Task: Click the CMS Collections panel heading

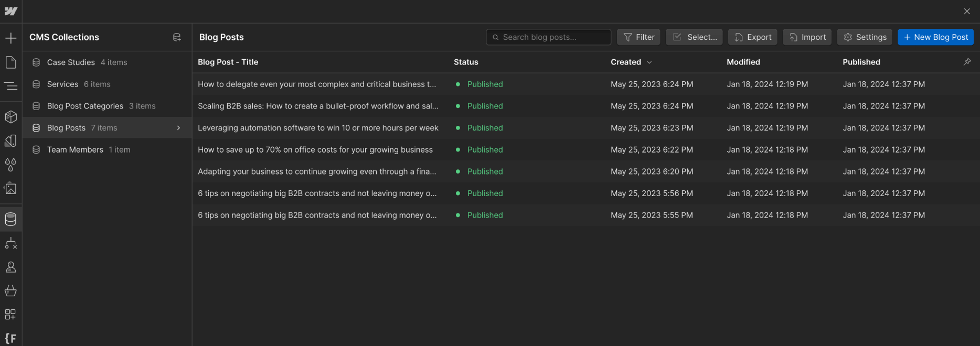Action: pos(64,37)
